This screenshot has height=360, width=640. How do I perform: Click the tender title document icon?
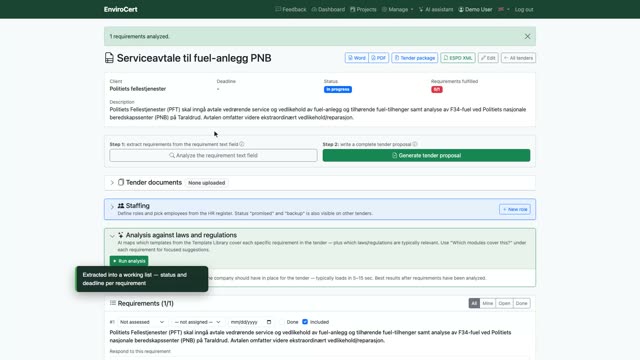(109, 58)
